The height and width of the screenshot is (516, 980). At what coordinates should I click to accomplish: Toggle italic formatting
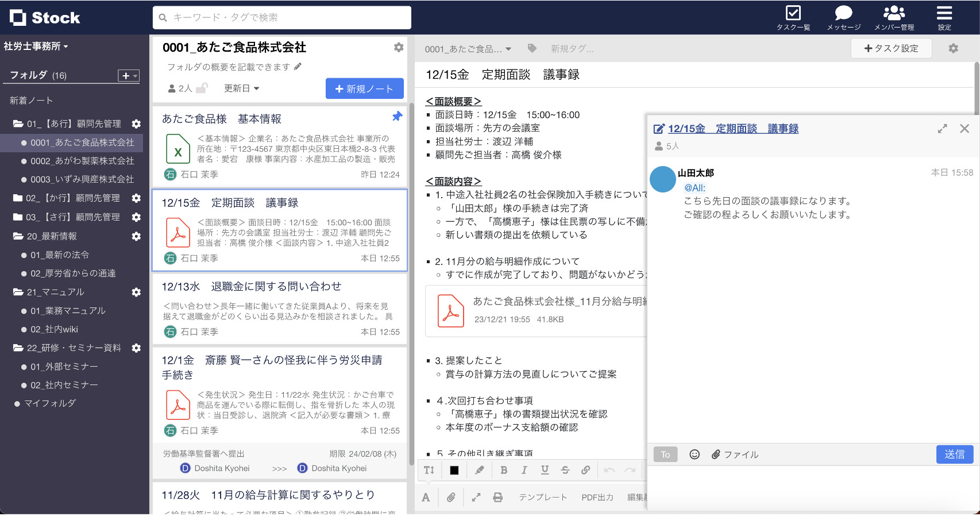tap(524, 470)
